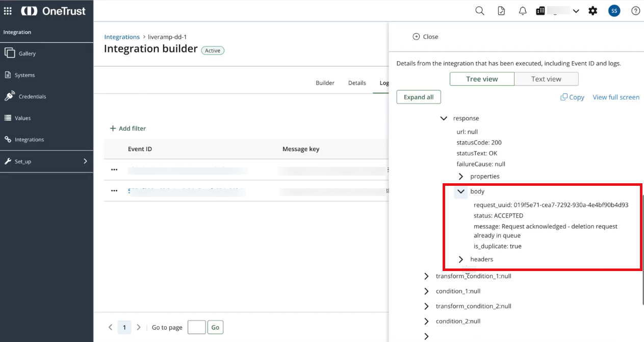Click the Credentials plug icon
The width and height of the screenshot is (644, 342).
click(x=9, y=96)
